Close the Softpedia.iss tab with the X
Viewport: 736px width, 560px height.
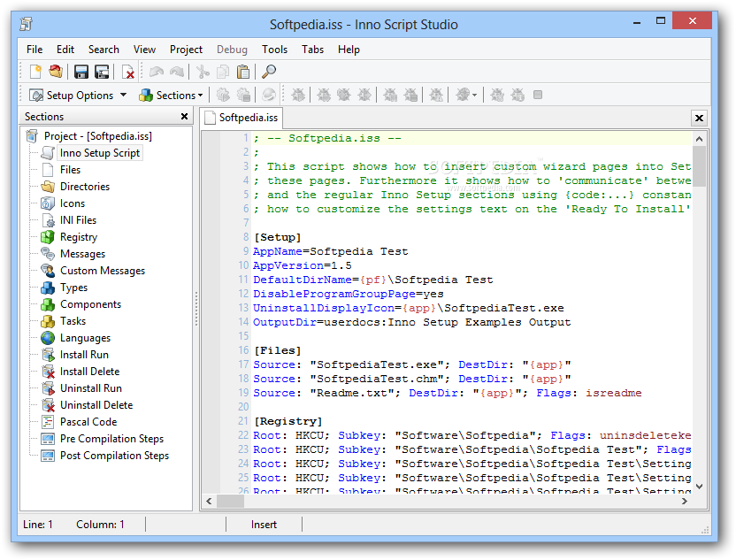[699, 118]
